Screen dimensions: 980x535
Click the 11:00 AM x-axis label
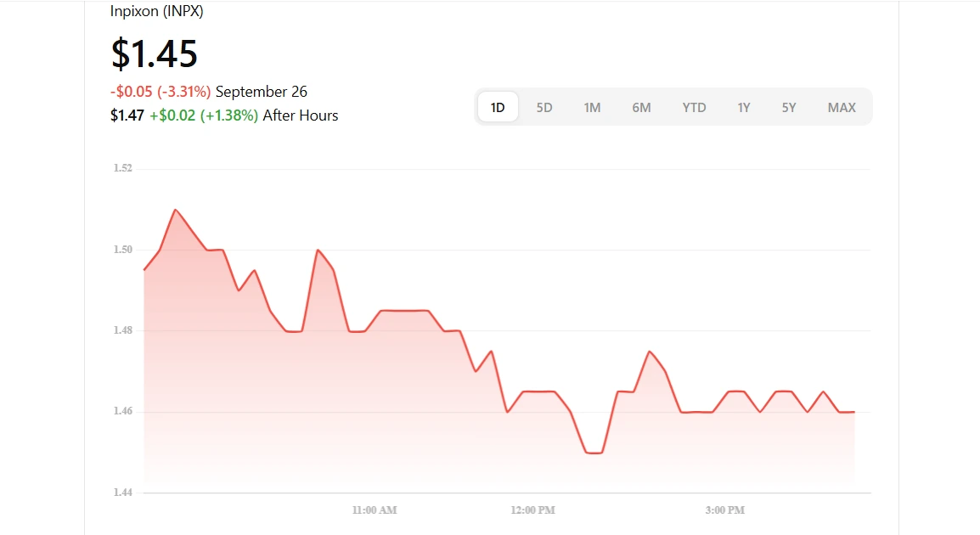(x=375, y=510)
